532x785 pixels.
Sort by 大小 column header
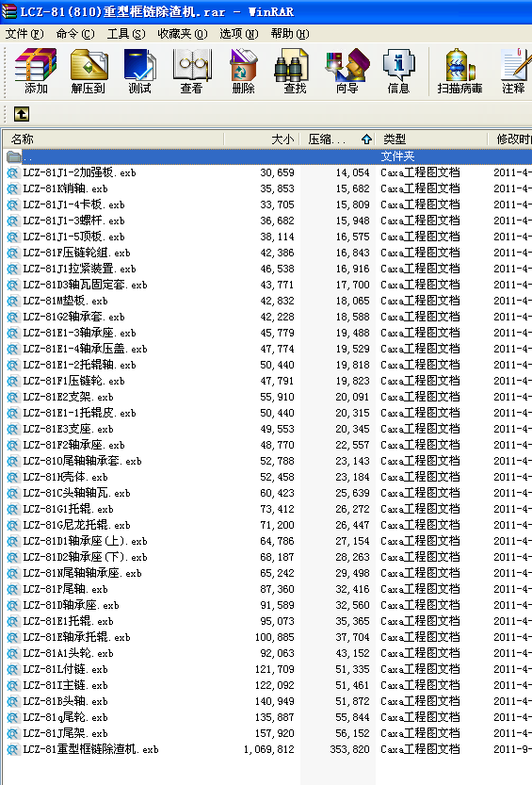(x=262, y=139)
